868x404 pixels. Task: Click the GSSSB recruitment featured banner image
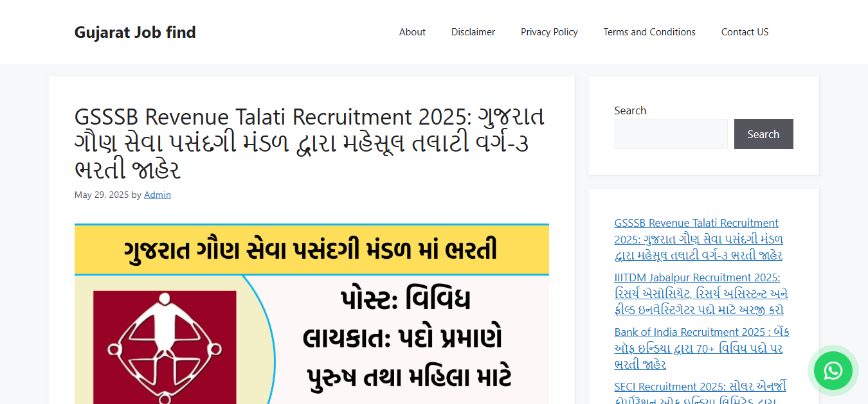(312, 314)
